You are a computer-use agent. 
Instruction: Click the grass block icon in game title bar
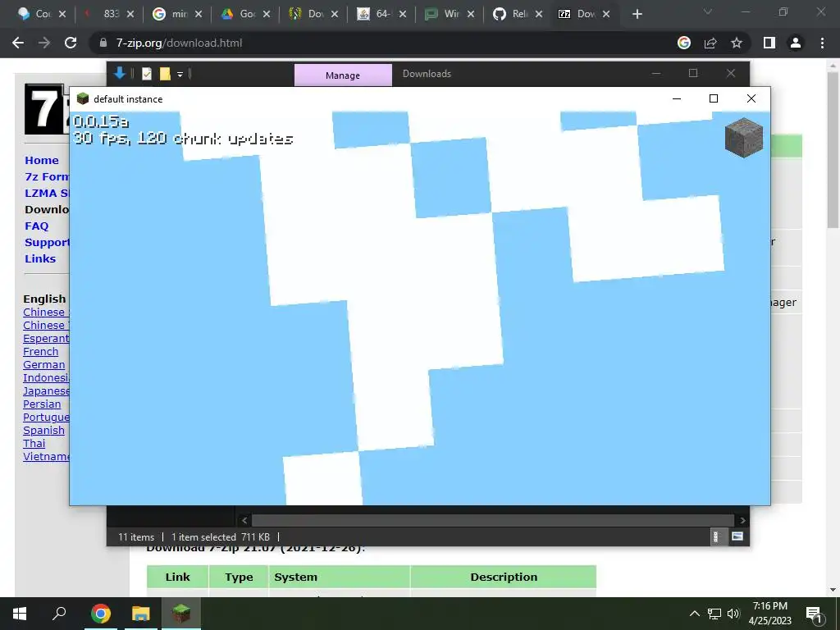[83, 98]
